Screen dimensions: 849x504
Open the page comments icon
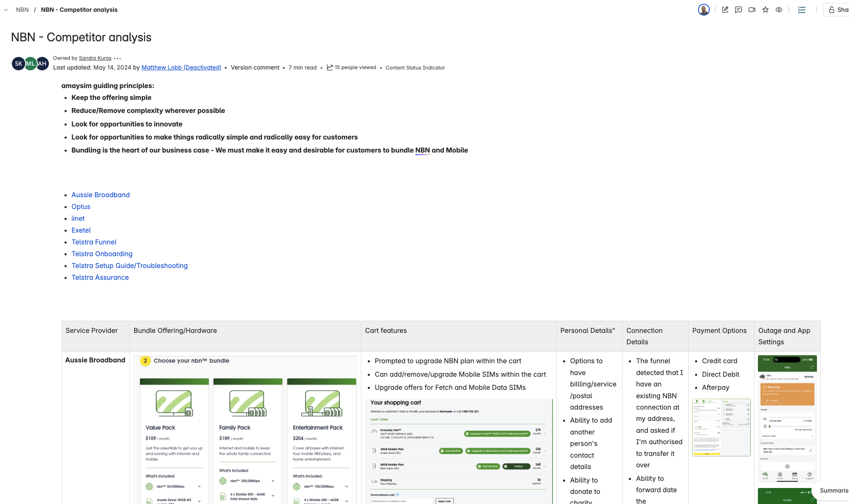point(738,10)
